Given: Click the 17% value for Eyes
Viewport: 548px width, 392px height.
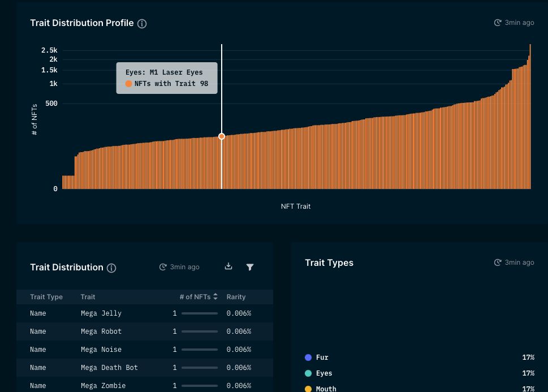Looking at the screenshot, I should tap(528, 373).
